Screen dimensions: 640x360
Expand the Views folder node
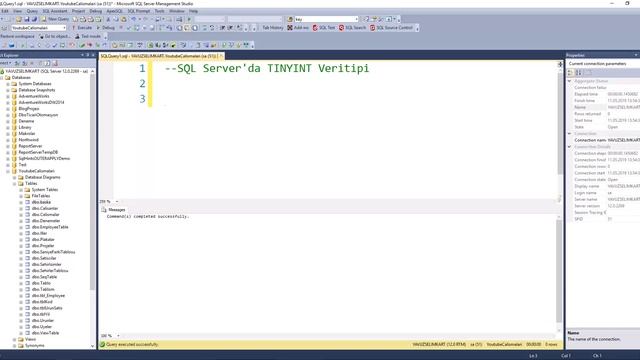point(14,339)
